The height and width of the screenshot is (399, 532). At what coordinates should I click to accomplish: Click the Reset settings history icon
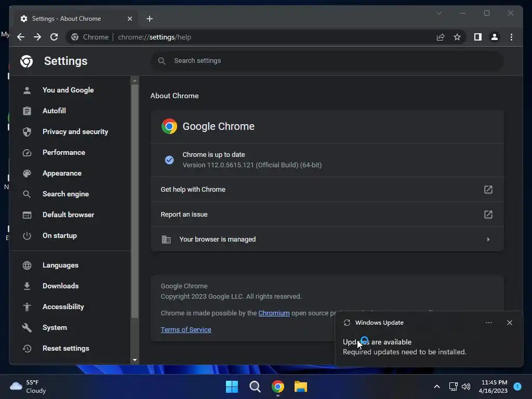tap(27, 349)
